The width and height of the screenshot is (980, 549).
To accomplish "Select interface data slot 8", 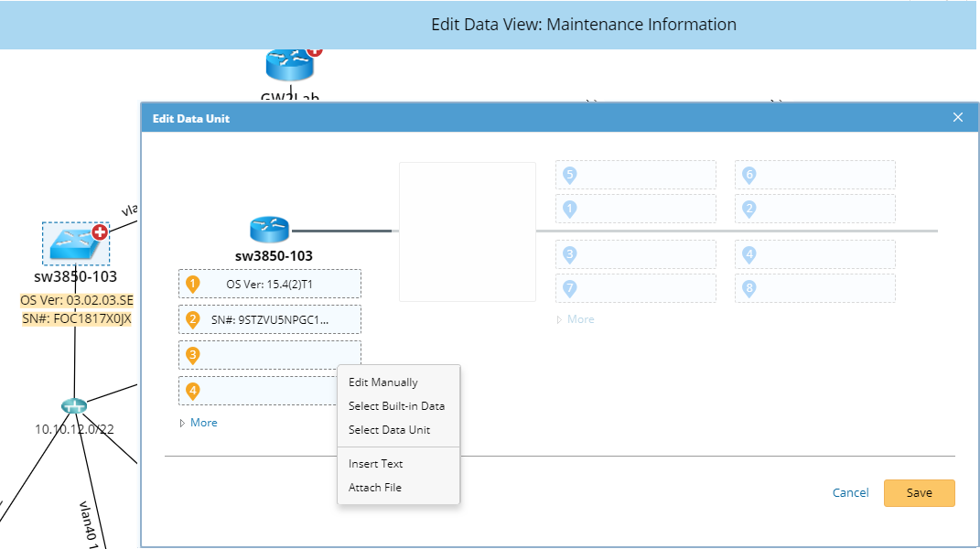I will point(815,288).
